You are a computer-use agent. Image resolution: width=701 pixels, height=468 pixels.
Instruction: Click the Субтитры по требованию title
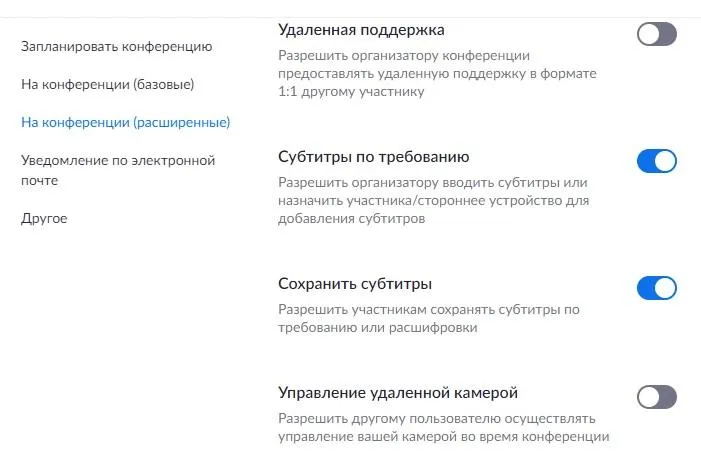tap(373, 156)
